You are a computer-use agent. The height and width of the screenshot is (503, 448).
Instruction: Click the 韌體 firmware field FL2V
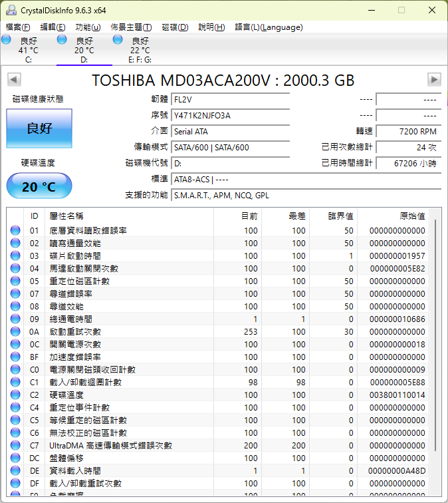pyautogui.click(x=231, y=99)
